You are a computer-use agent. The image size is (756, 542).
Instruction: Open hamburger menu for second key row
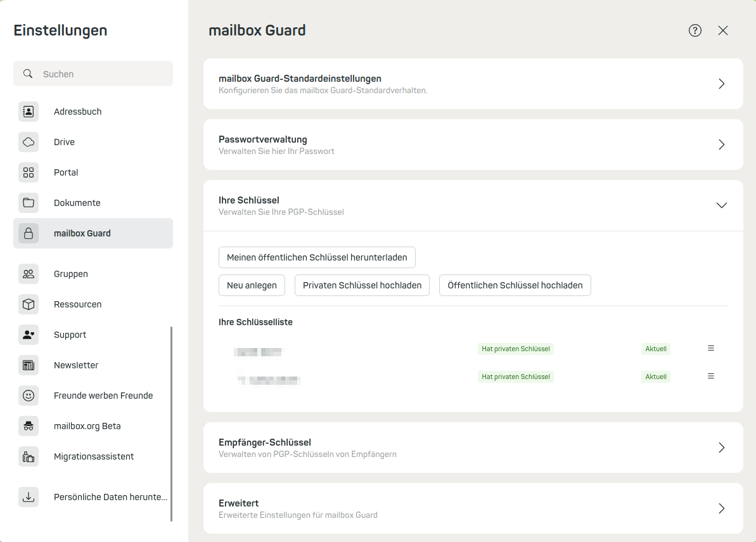tap(710, 376)
